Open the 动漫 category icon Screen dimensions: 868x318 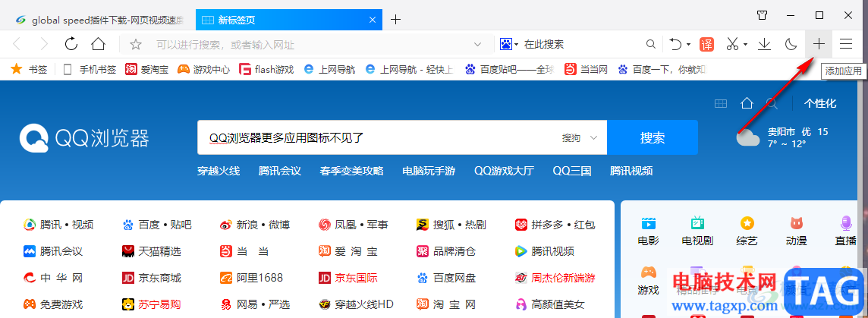pos(797,231)
